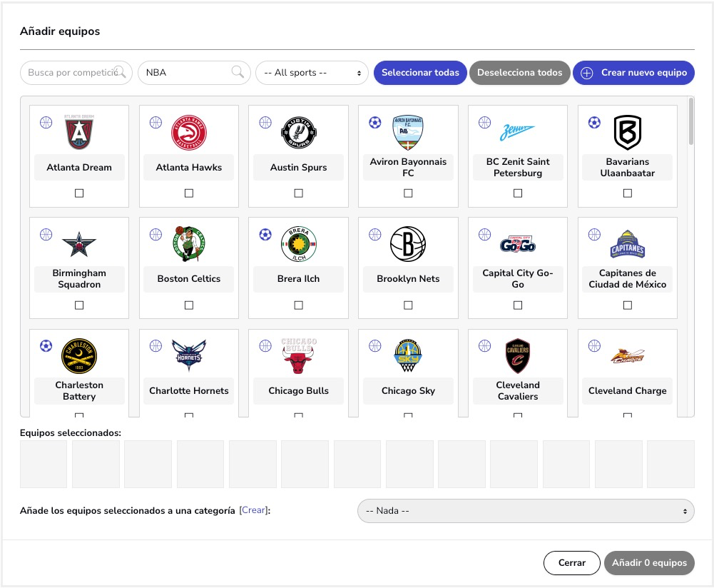Tick the Brera Ilch checkbox

click(x=299, y=305)
